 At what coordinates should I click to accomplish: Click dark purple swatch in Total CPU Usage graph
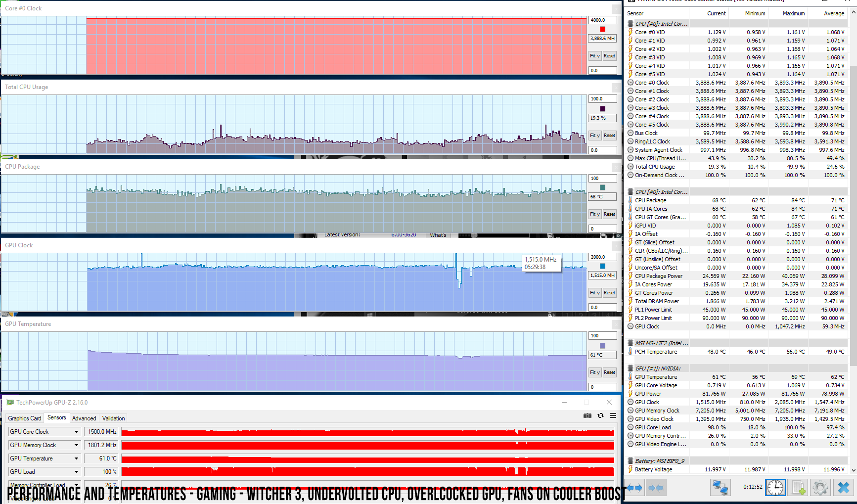[x=602, y=109]
